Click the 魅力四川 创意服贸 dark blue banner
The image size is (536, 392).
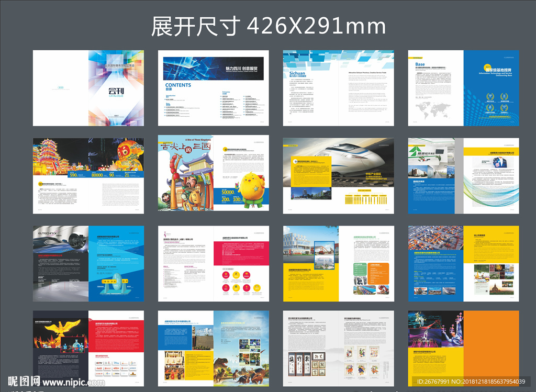click(214, 69)
